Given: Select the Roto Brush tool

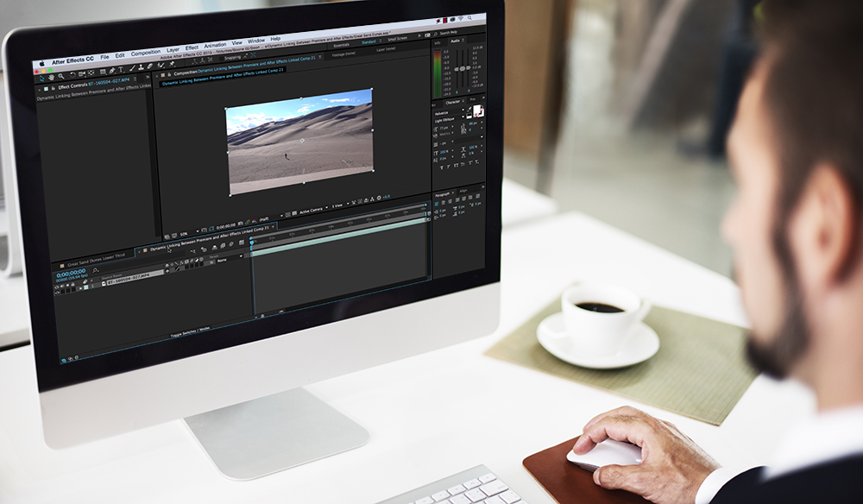Looking at the screenshot, I should (x=161, y=65).
